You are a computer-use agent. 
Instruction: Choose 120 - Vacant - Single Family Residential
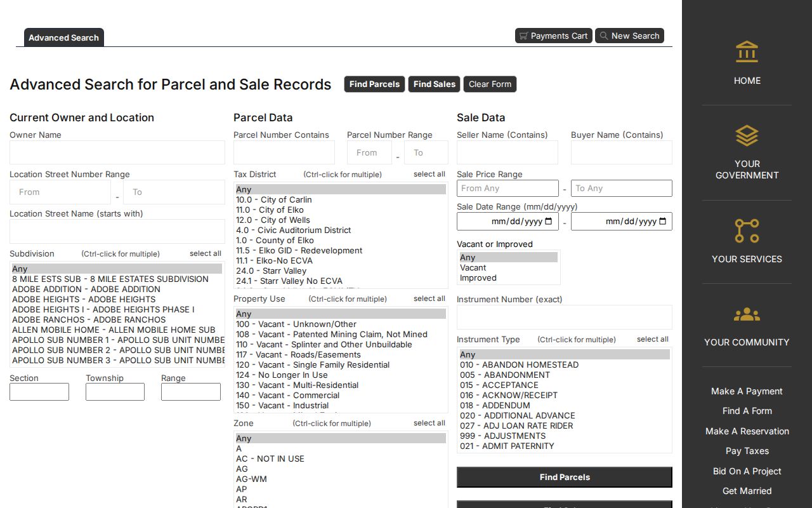341,364
